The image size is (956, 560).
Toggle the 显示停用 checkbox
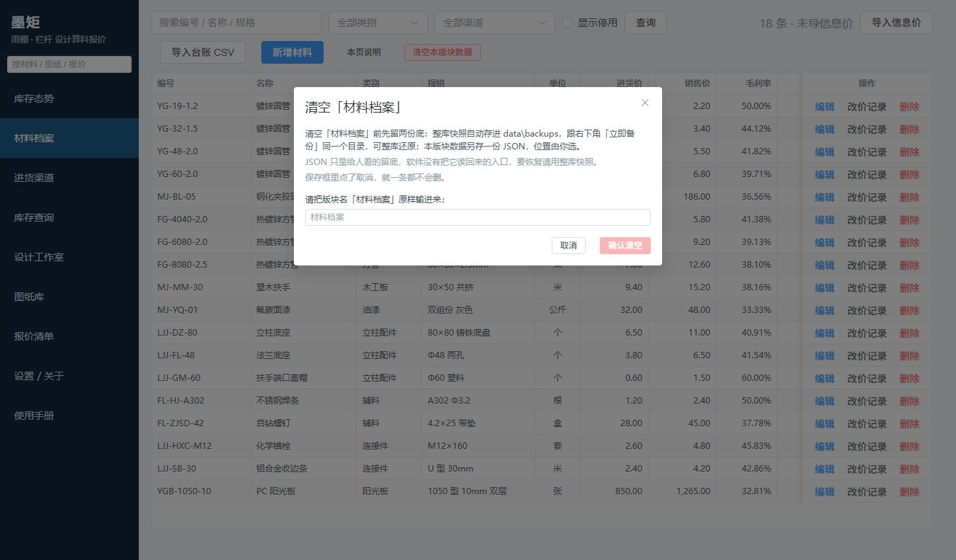coord(567,23)
